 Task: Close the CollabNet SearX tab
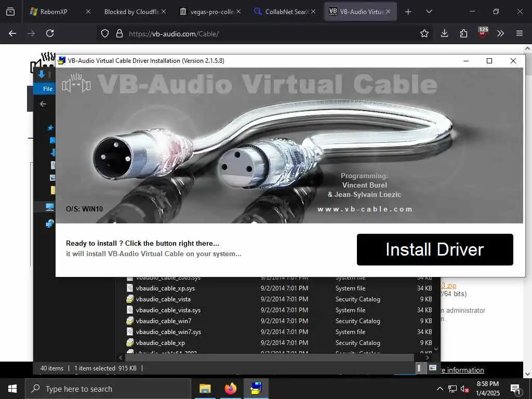pyautogui.click(x=313, y=11)
